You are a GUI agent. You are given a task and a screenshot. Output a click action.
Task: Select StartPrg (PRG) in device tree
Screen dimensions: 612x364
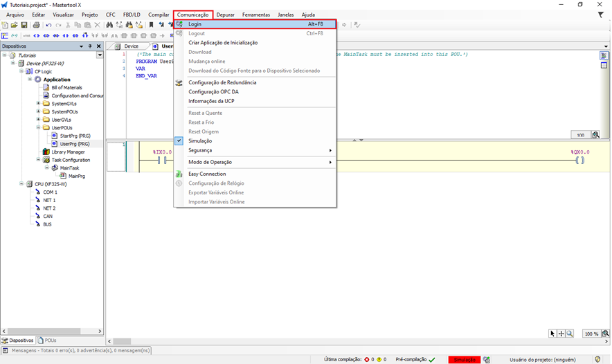click(x=75, y=136)
